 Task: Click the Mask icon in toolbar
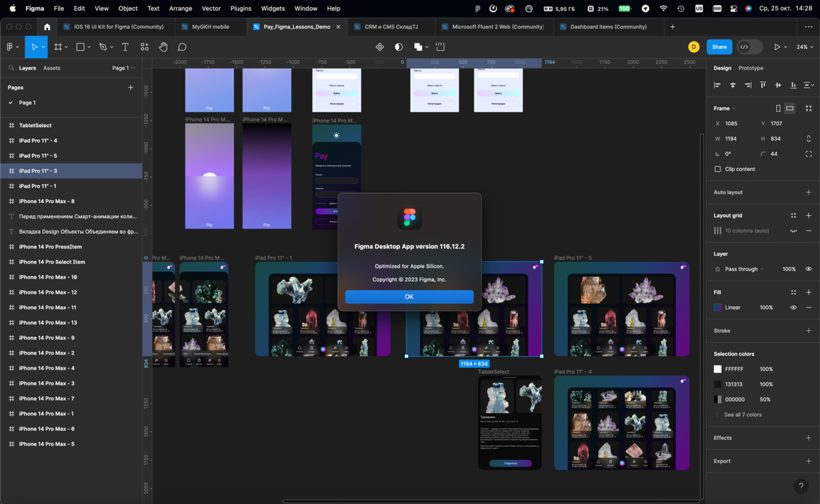[399, 47]
